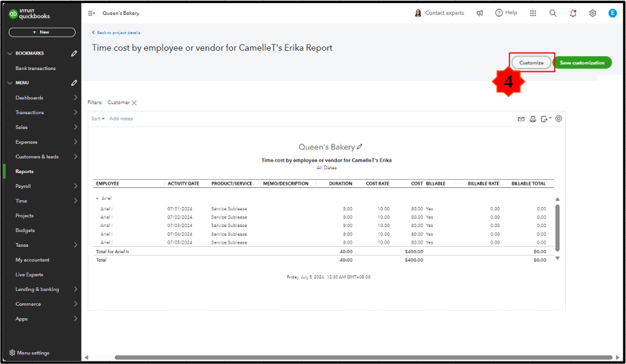Open the Help question mark icon

tap(499, 13)
